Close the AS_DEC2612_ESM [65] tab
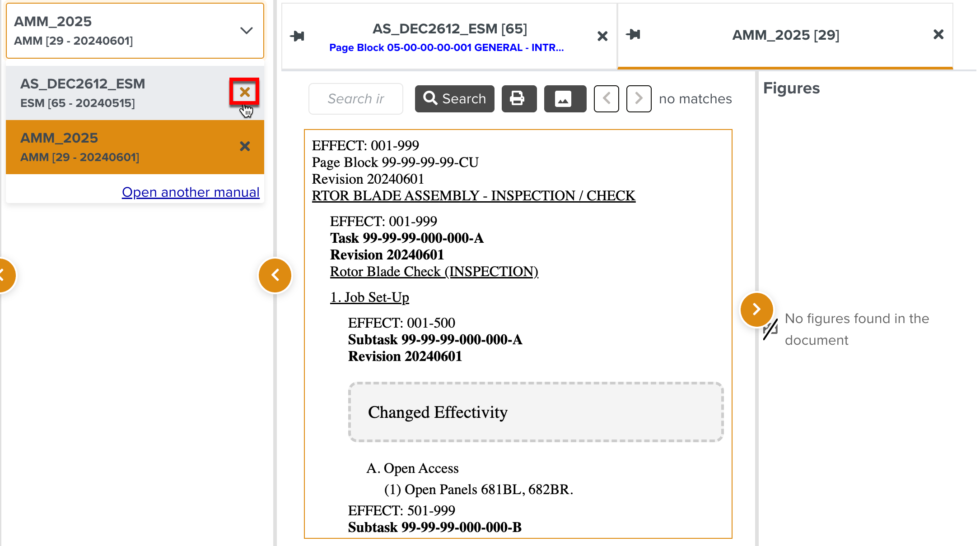The height and width of the screenshot is (546, 980). click(x=602, y=36)
